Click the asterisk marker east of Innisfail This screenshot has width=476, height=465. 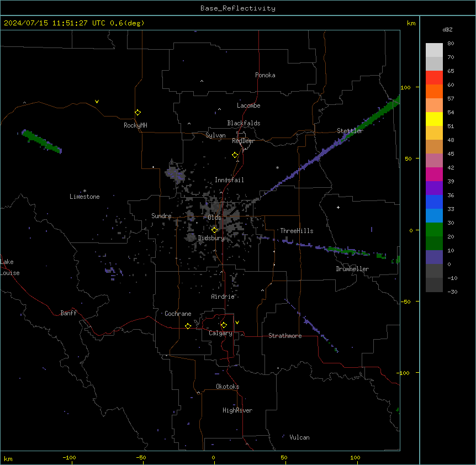(x=277, y=167)
